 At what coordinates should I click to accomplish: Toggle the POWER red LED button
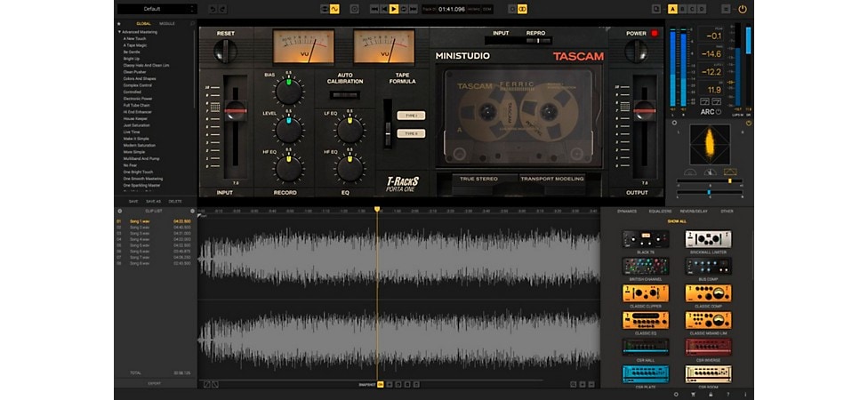pos(655,33)
